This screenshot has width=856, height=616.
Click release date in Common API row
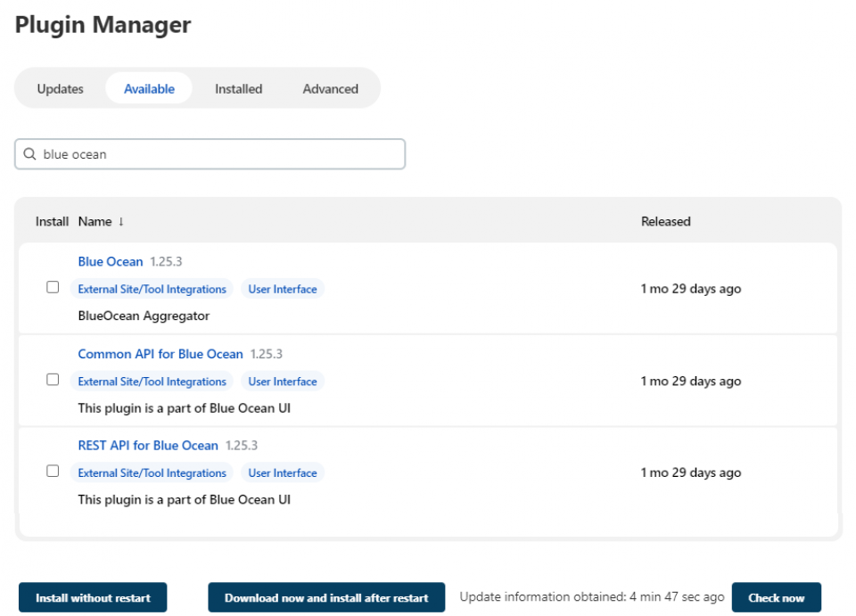point(690,381)
